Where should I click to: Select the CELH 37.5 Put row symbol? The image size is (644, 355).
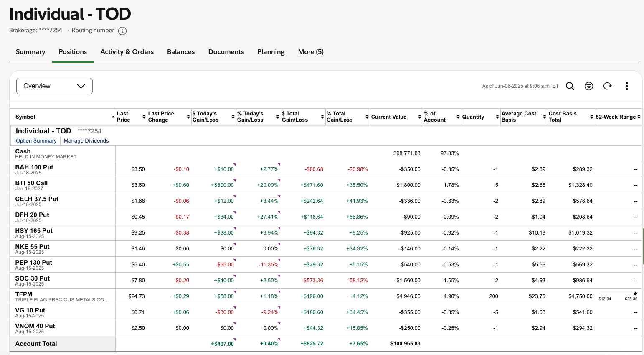[x=37, y=199]
